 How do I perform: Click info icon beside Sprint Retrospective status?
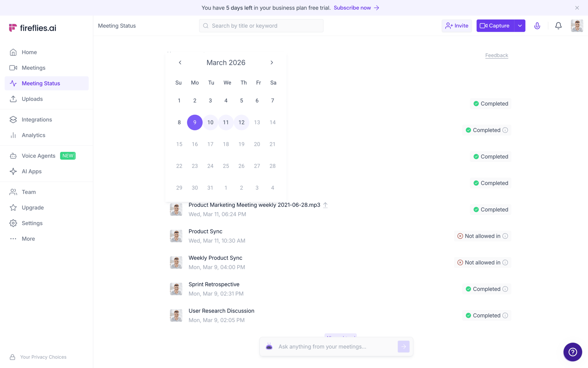tap(505, 289)
